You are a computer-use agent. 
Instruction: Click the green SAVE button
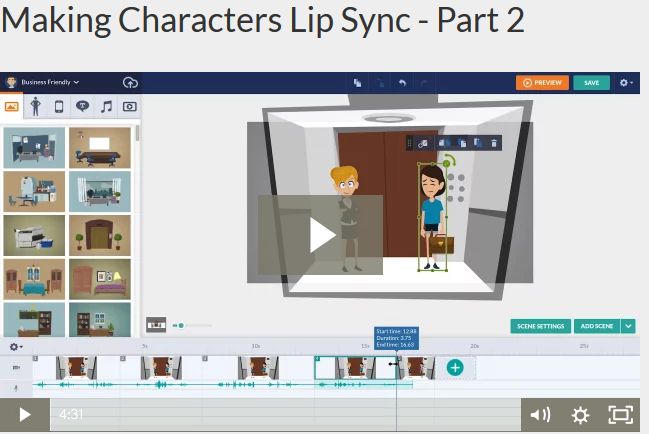pos(591,83)
